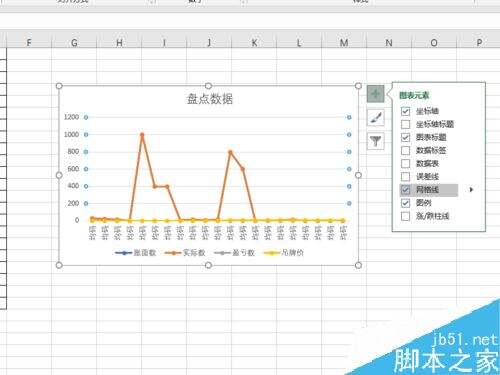Image resolution: width=500 pixels, height=375 pixels.
Task: Click the green Chart Elements plus button
Action: 376,94
